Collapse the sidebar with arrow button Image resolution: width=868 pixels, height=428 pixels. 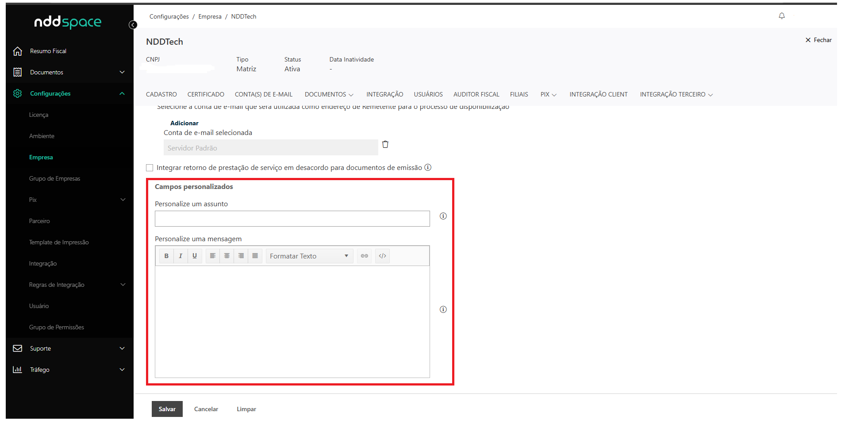point(133,25)
